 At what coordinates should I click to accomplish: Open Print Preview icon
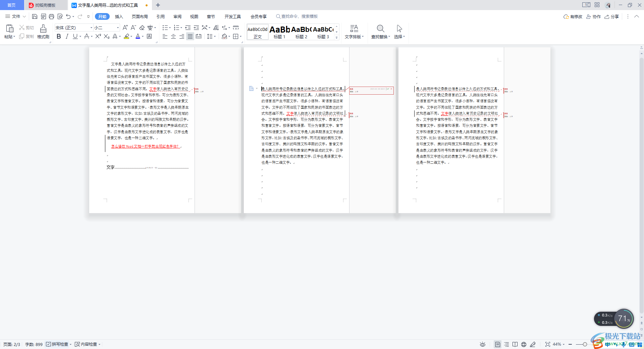pyautogui.click(x=60, y=16)
